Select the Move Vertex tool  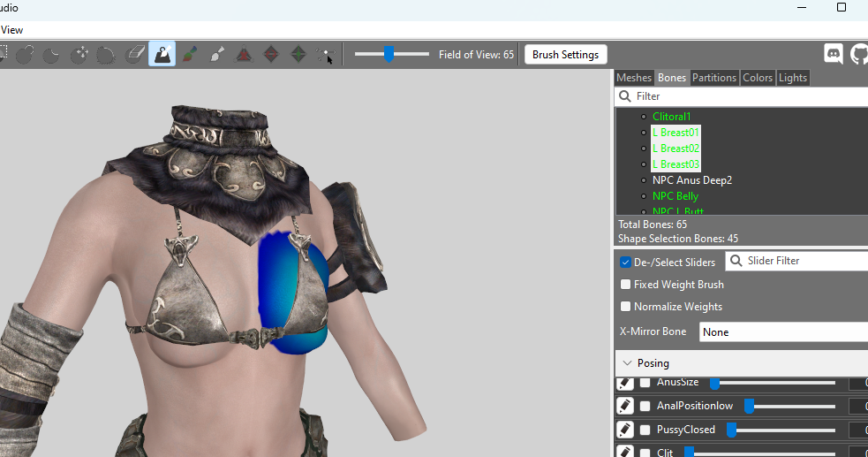coord(326,54)
